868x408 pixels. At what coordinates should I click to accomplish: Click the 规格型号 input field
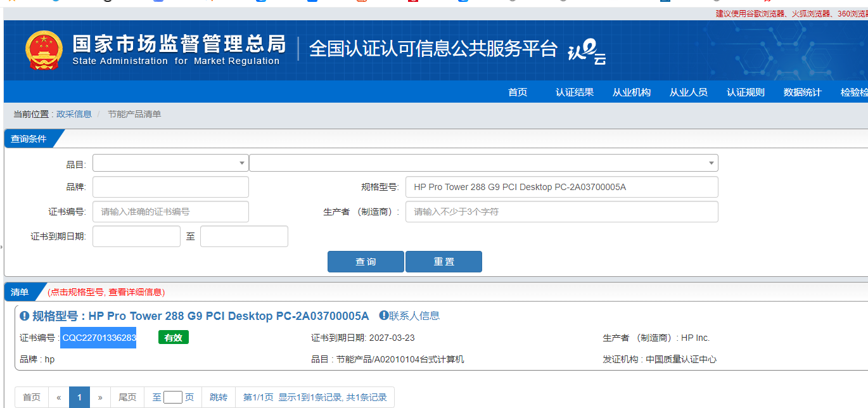[562, 187]
